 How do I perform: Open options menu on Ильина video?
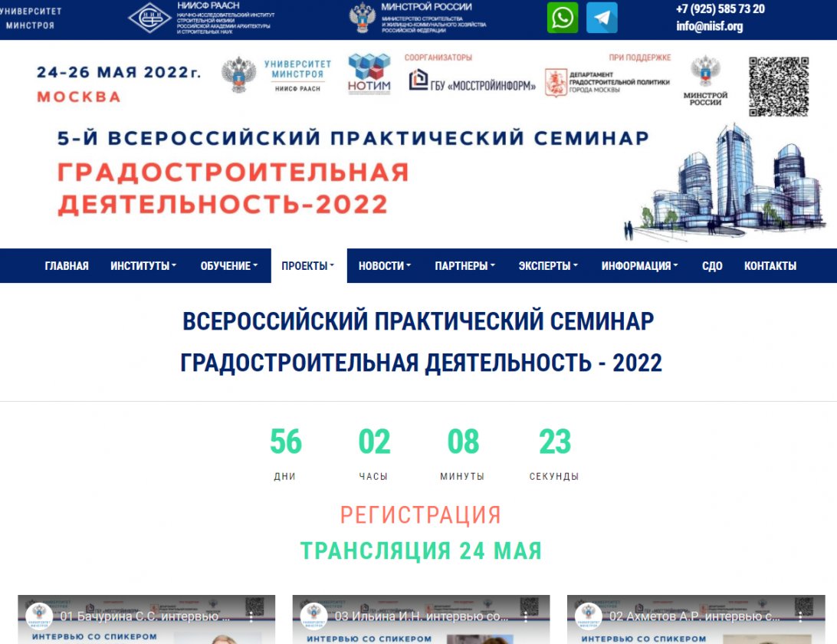pyautogui.click(x=526, y=616)
